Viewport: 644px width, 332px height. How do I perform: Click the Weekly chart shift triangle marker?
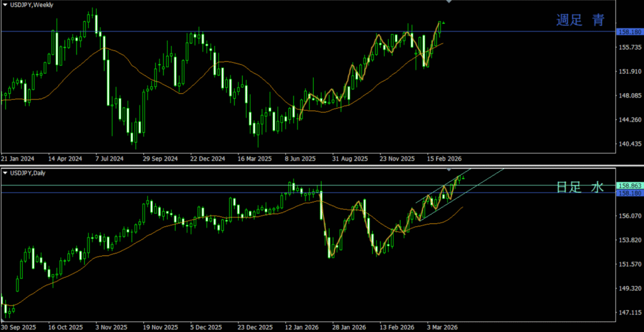pos(448,3)
